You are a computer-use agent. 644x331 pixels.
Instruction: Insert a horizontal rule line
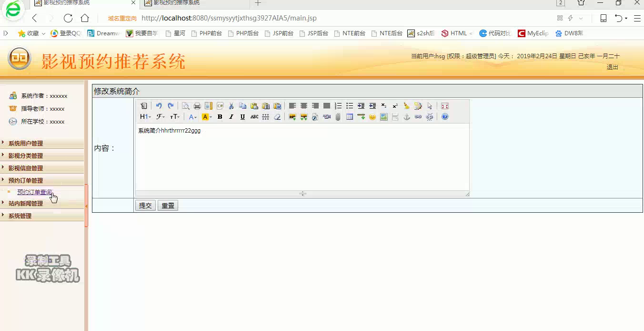click(361, 117)
